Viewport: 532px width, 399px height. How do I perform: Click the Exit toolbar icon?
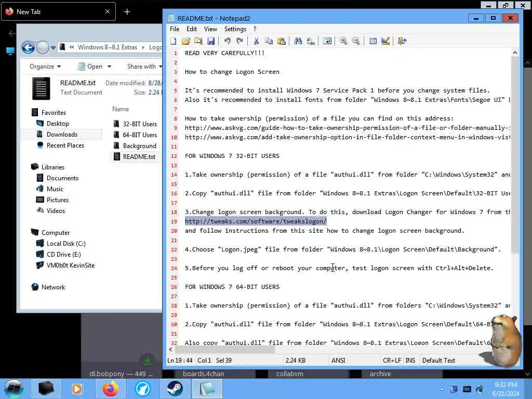click(x=402, y=41)
